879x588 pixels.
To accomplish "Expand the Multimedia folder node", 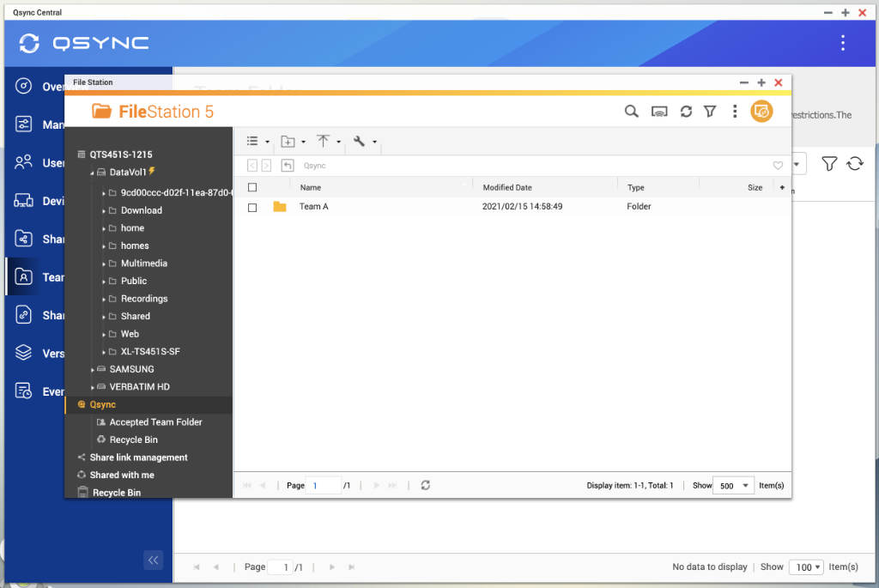I will 104,264.
